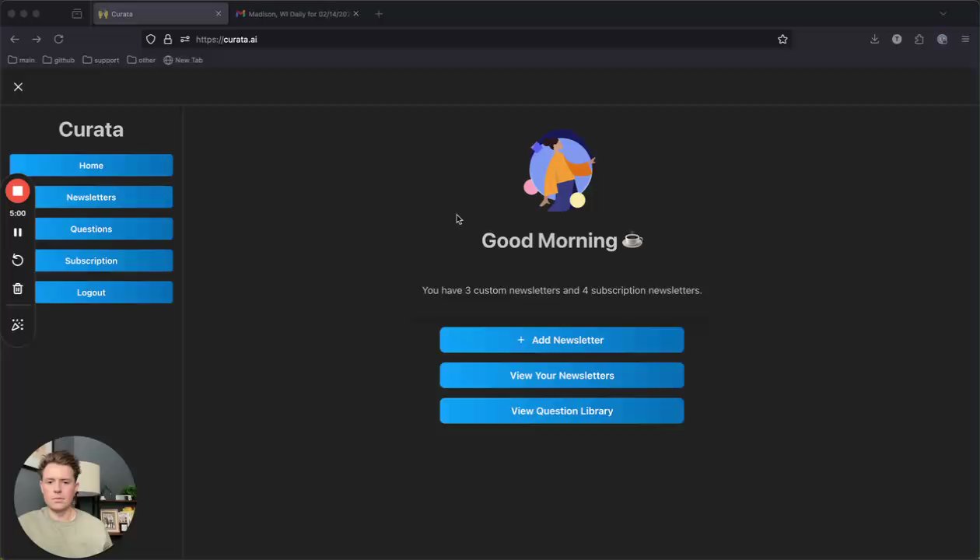Restart the recording
The width and height of the screenshot is (980, 560).
(x=17, y=261)
